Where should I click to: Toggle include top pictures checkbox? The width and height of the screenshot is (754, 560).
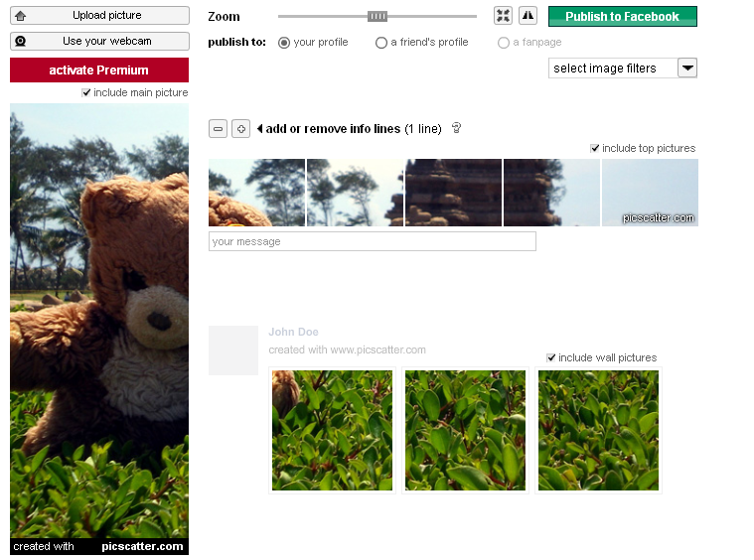[595, 148]
